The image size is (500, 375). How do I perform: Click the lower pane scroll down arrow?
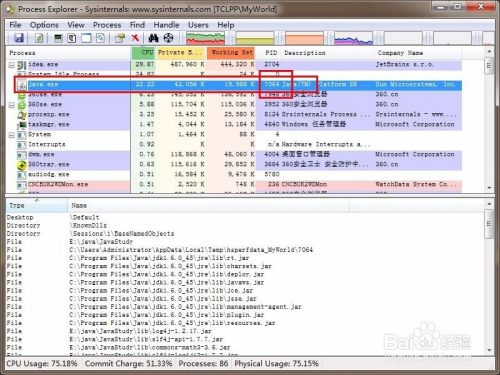[x=489, y=350]
